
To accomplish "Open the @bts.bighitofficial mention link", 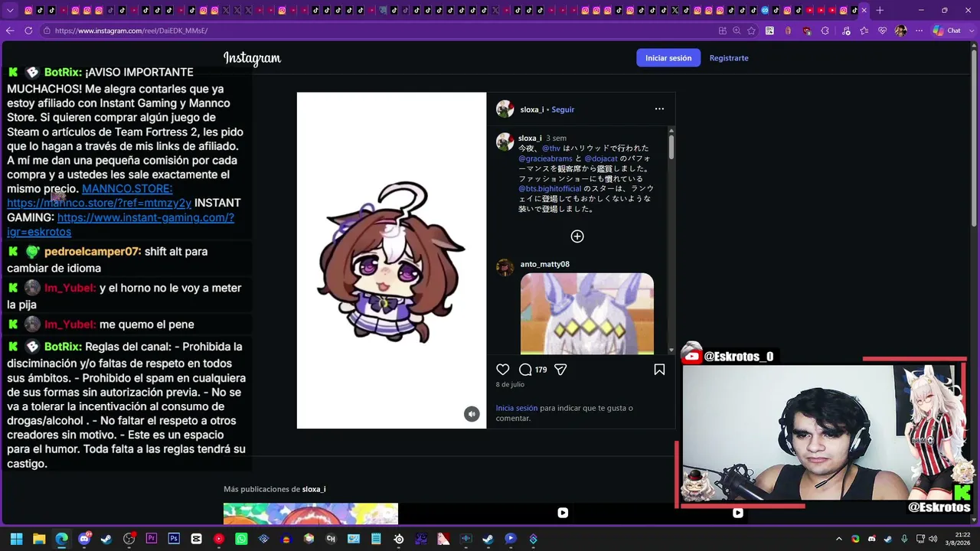I will 550,189.
